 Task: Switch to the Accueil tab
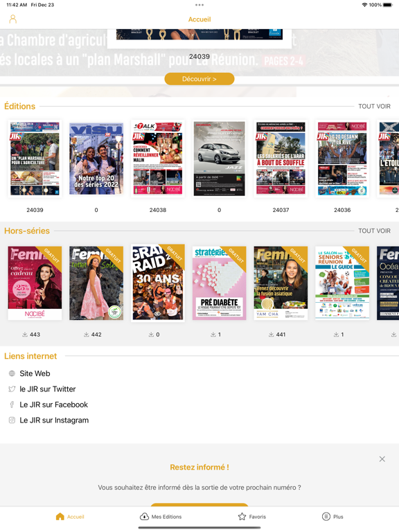(70, 516)
